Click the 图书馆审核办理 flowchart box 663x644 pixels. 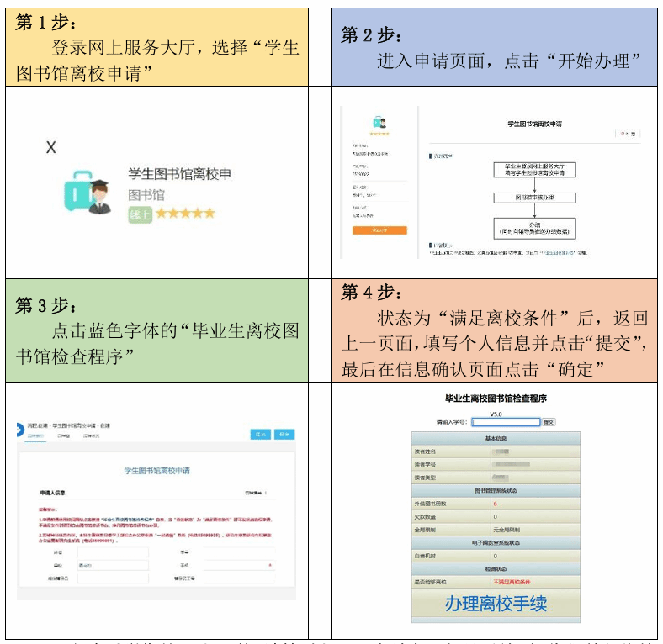(534, 198)
